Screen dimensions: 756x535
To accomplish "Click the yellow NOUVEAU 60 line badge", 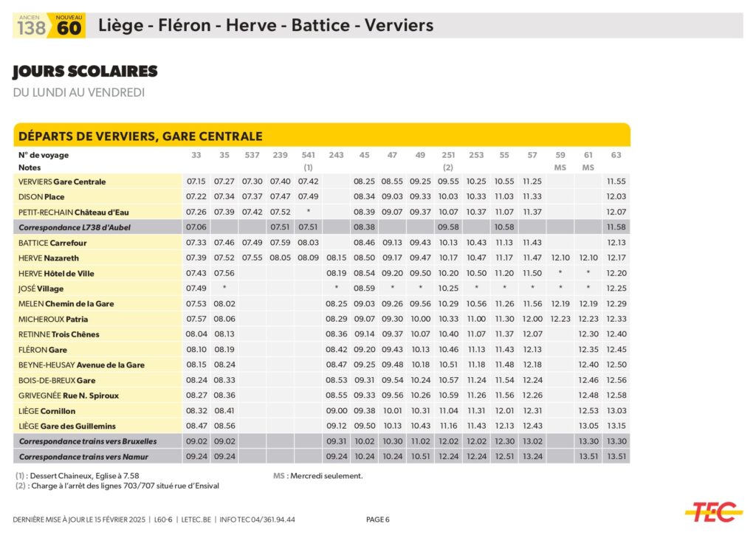I will pos(69,26).
